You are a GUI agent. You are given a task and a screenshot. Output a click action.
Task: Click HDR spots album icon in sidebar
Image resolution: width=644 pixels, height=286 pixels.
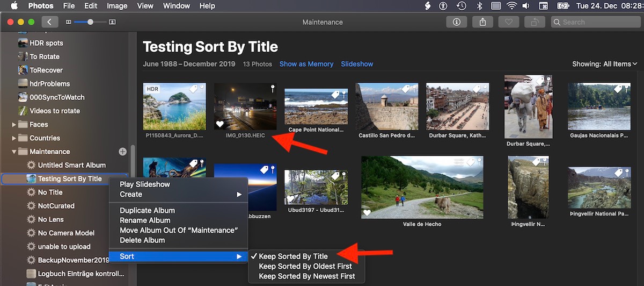coord(23,43)
